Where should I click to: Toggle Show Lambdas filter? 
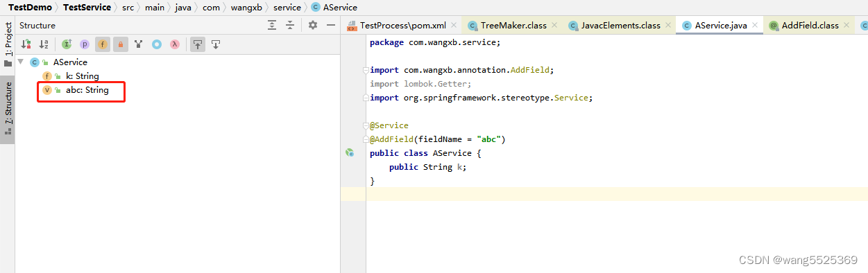click(x=175, y=44)
